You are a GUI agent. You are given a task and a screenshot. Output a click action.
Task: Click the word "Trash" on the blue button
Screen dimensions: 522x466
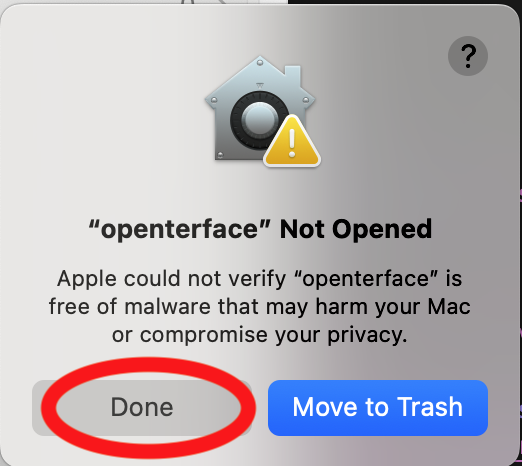(x=430, y=407)
